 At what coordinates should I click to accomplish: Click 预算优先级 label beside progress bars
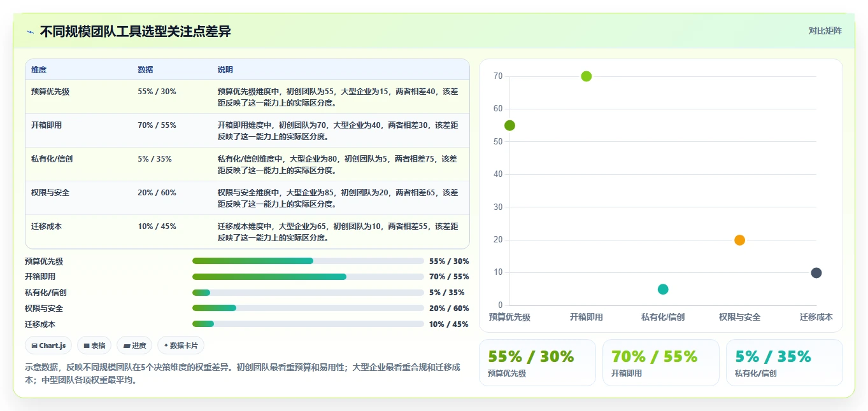coord(44,261)
